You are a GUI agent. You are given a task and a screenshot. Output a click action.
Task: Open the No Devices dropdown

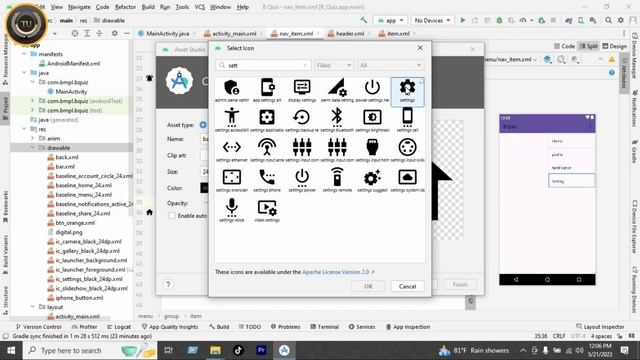coord(432,20)
